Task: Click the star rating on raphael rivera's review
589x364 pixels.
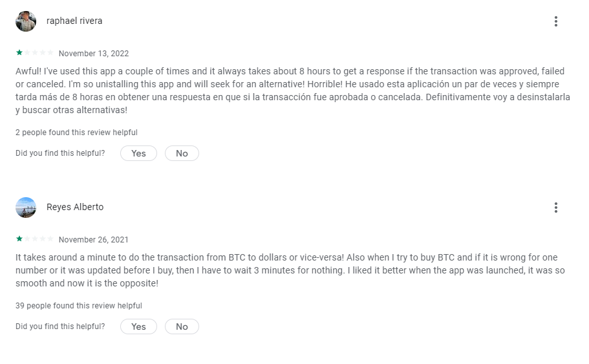Action: (34, 53)
